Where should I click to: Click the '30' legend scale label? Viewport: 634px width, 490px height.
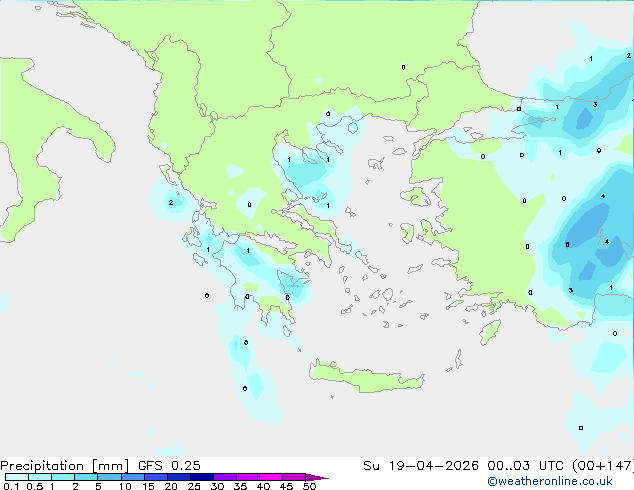(217, 486)
